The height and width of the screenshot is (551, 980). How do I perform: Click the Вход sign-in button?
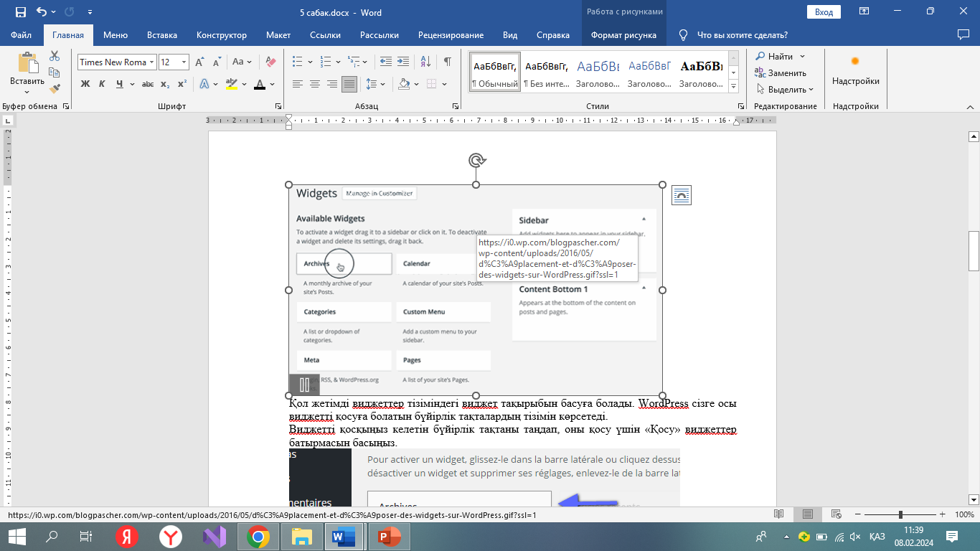tap(824, 12)
